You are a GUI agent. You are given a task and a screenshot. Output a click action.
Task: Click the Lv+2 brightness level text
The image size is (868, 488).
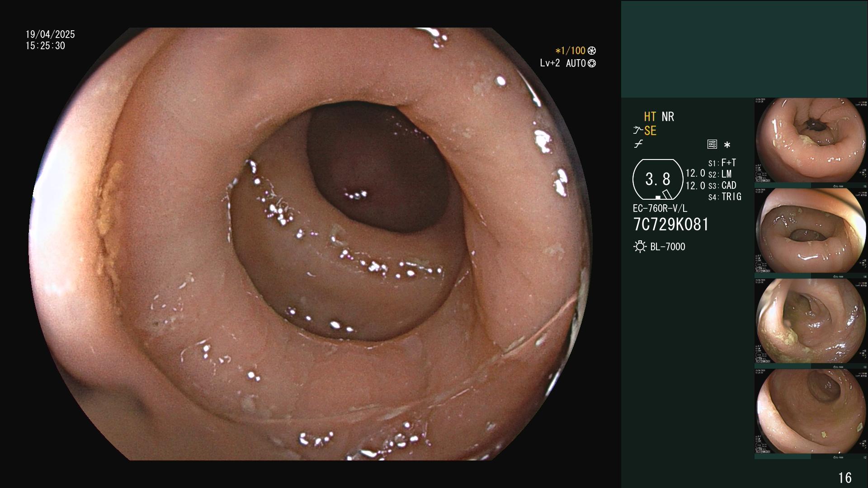point(550,63)
